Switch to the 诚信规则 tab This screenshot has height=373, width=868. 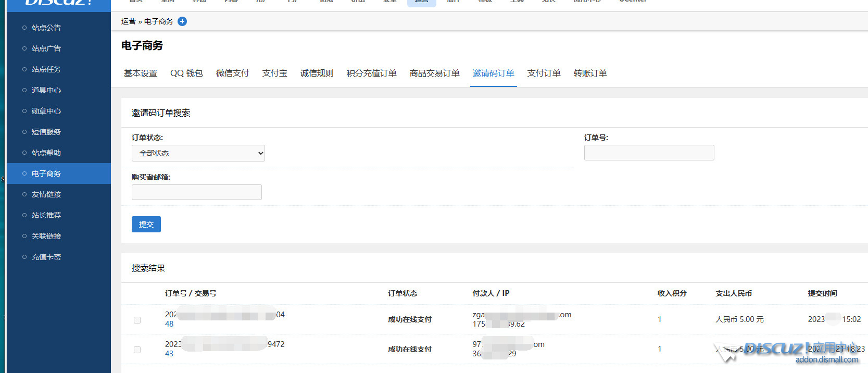[317, 73]
